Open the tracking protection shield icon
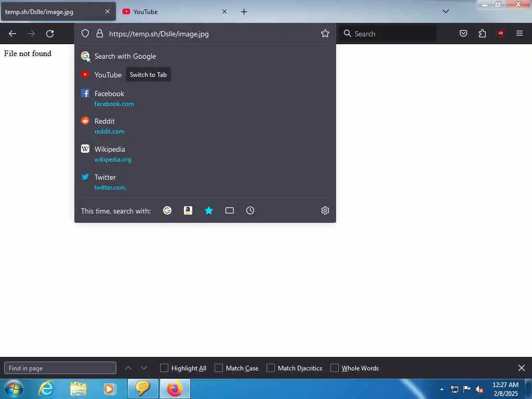 pyautogui.click(x=85, y=33)
